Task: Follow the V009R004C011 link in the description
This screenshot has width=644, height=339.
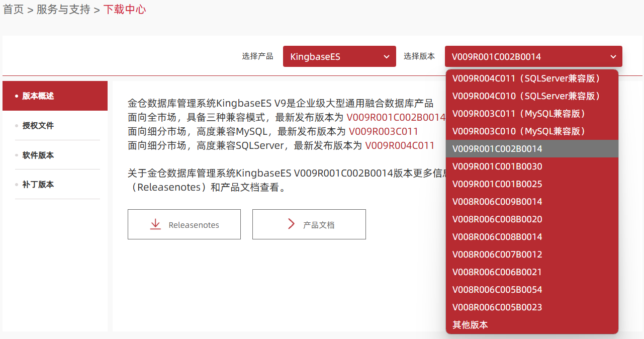Action: [400, 146]
